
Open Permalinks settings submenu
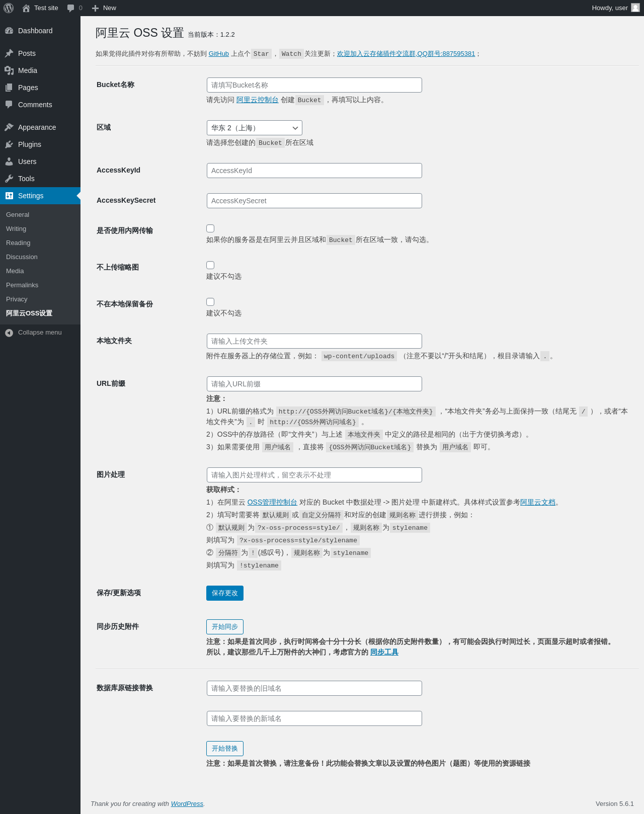(22, 285)
